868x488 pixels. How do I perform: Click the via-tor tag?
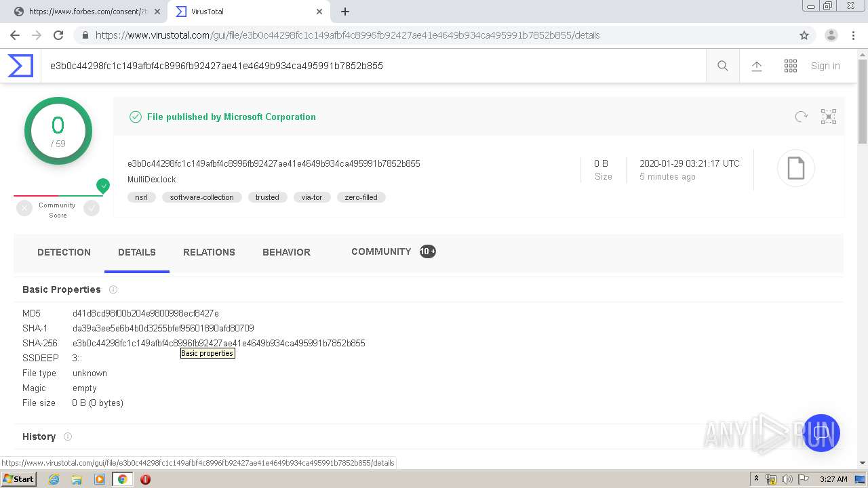click(x=312, y=197)
